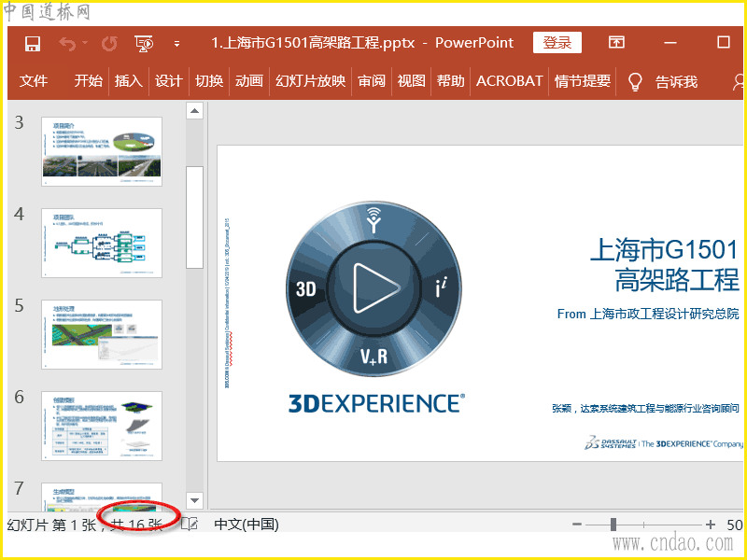
Task: Click the information quadrant of the compass
Action: click(441, 288)
